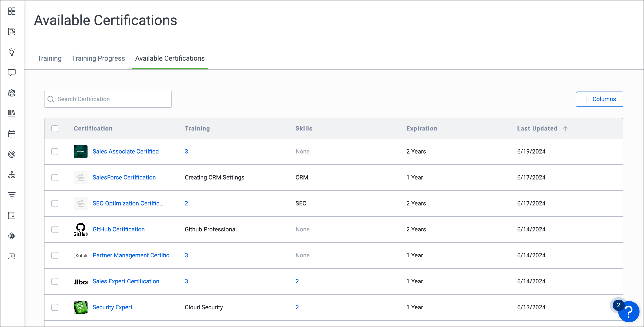The height and width of the screenshot is (327, 644).
Task: Click the Github Professional training cell
Action: pyautogui.click(x=210, y=229)
